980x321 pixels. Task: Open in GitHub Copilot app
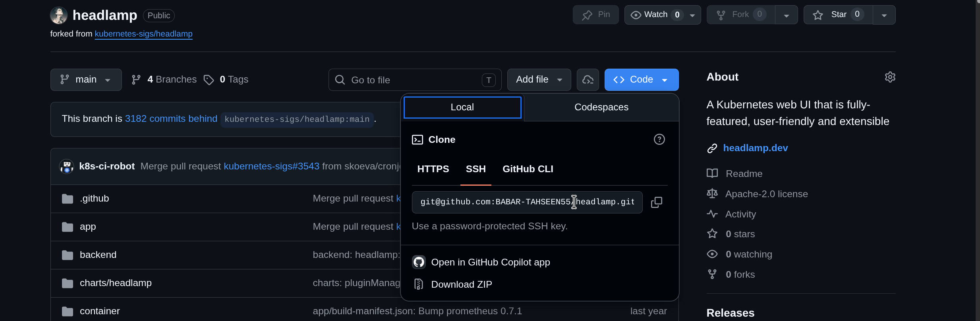(x=490, y=262)
